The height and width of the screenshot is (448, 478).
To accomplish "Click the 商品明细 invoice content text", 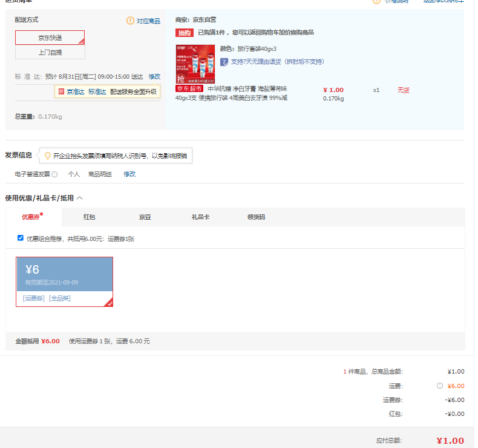I will coord(100,174).
